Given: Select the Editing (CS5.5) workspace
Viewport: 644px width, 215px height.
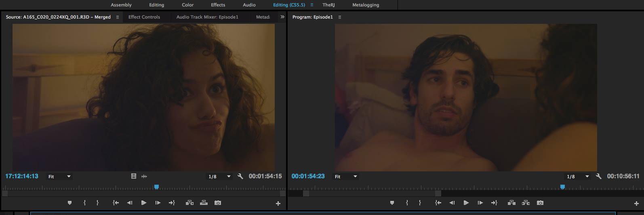Looking at the screenshot, I should 289,5.
